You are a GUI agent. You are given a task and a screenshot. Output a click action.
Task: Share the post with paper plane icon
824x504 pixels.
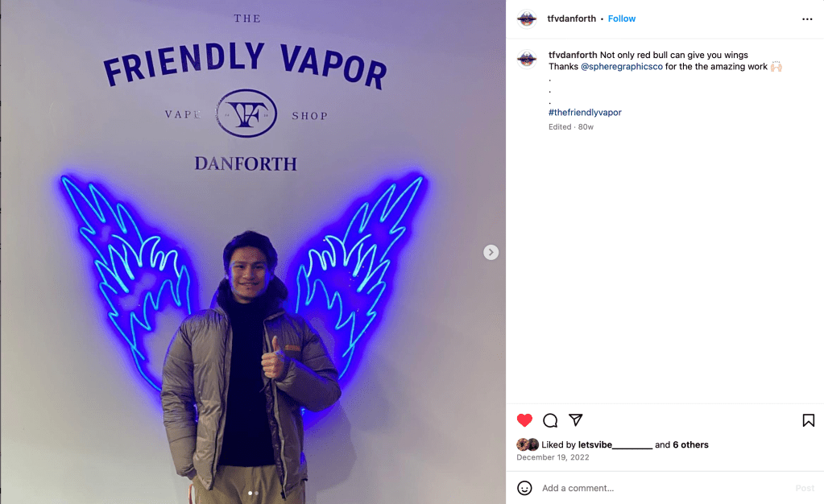click(575, 420)
